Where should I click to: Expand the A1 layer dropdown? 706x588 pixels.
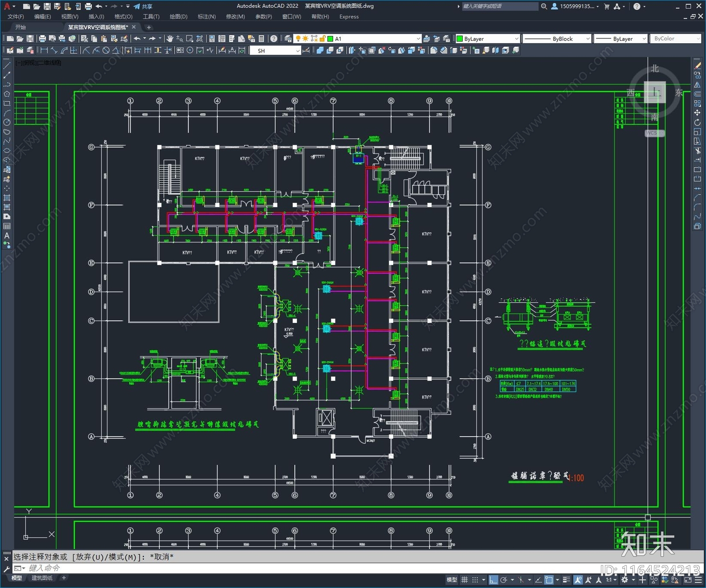coord(418,39)
